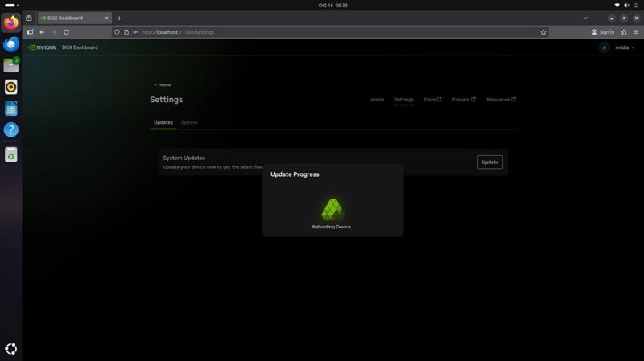644x361 pixels.
Task: Open Firefox from the dock
Action: tap(11, 23)
